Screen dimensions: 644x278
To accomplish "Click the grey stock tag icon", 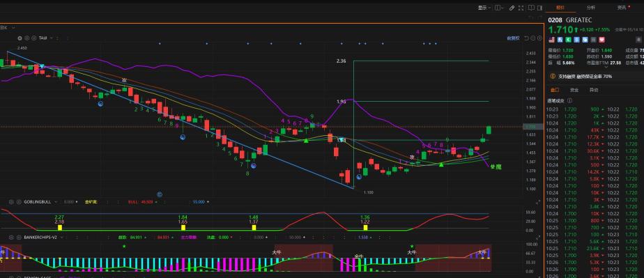I will 594,40.
